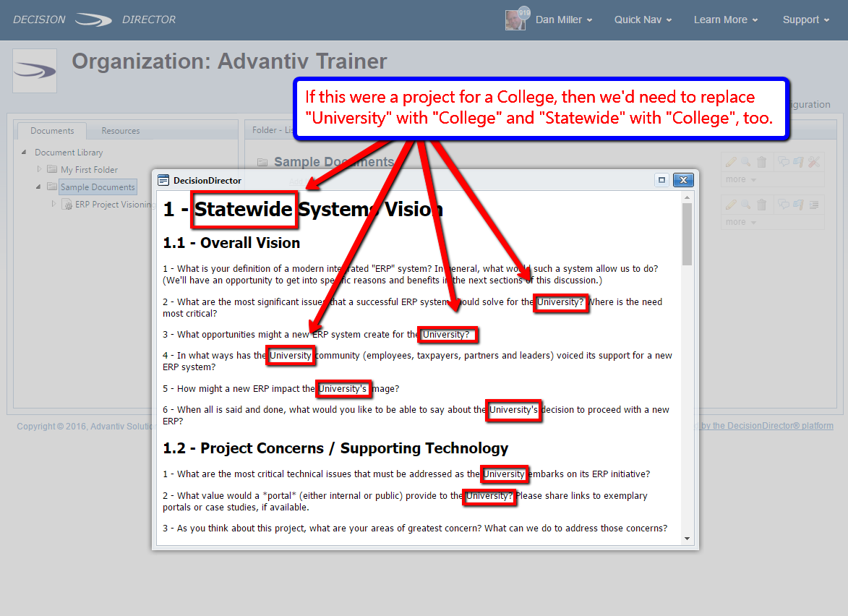The width and height of the screenshot is (848, 616).
Task: Click the DecisionDirector platform footer link
Action: (x=767, y=426)
